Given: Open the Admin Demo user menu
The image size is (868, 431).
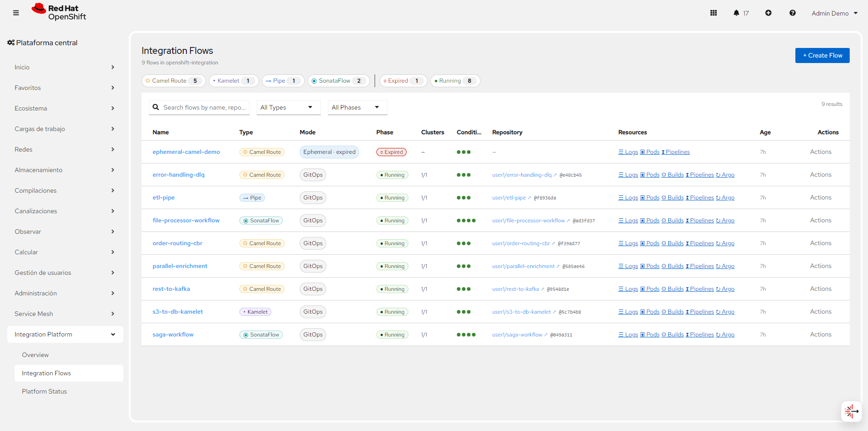Looking at the screenshot, I should click(x=835, y=13).
